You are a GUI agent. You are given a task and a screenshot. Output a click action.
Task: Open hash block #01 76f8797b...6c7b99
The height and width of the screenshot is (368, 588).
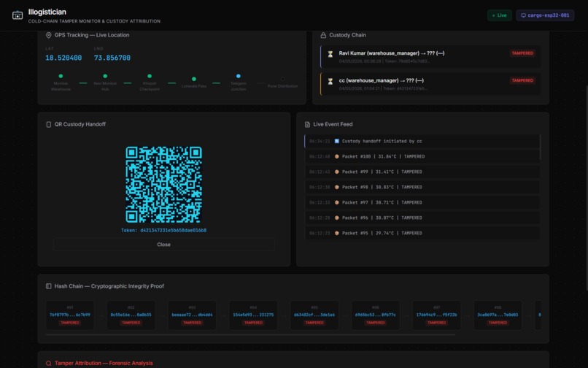(x=70, y=315)
